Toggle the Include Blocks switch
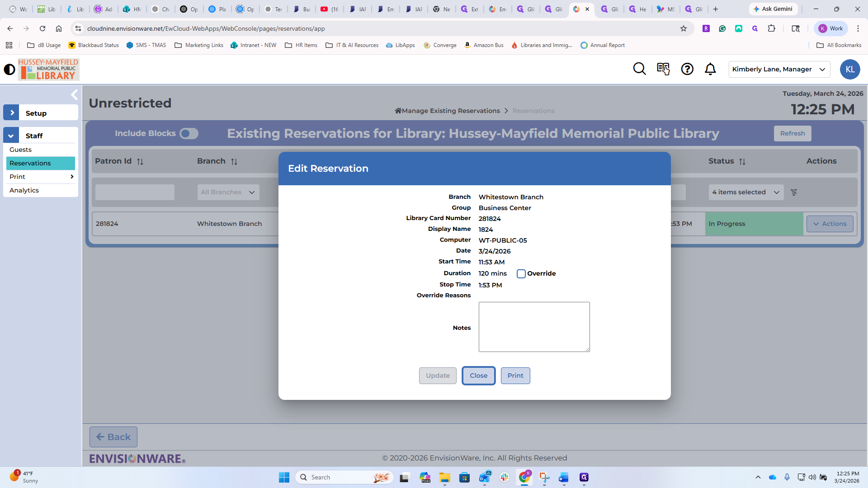The width and height of the screenshot is (868, 488). coord(189,134)
